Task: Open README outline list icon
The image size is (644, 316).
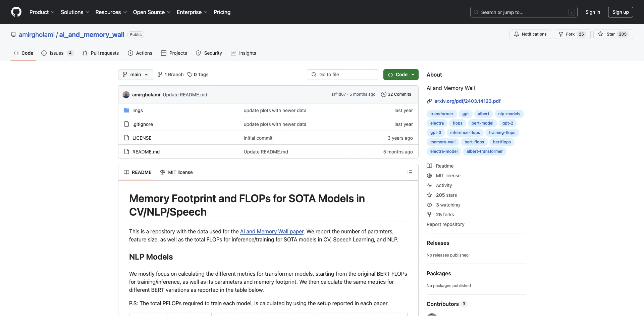Action: [410, 172]
